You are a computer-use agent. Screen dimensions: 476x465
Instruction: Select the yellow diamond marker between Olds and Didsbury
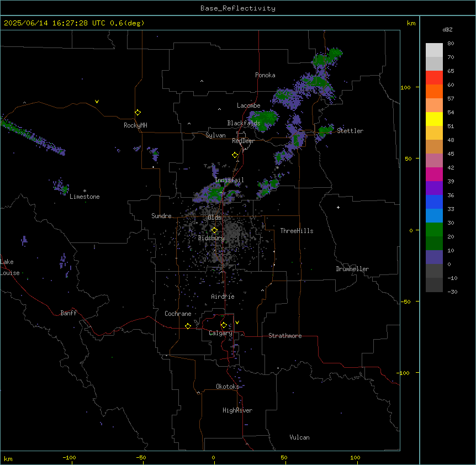pos(214,230)
